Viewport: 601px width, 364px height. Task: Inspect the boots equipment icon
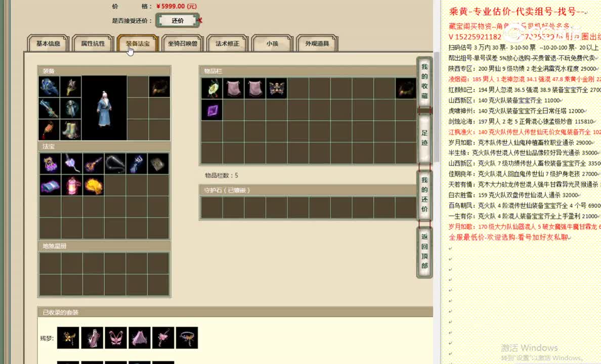point(70,129)
